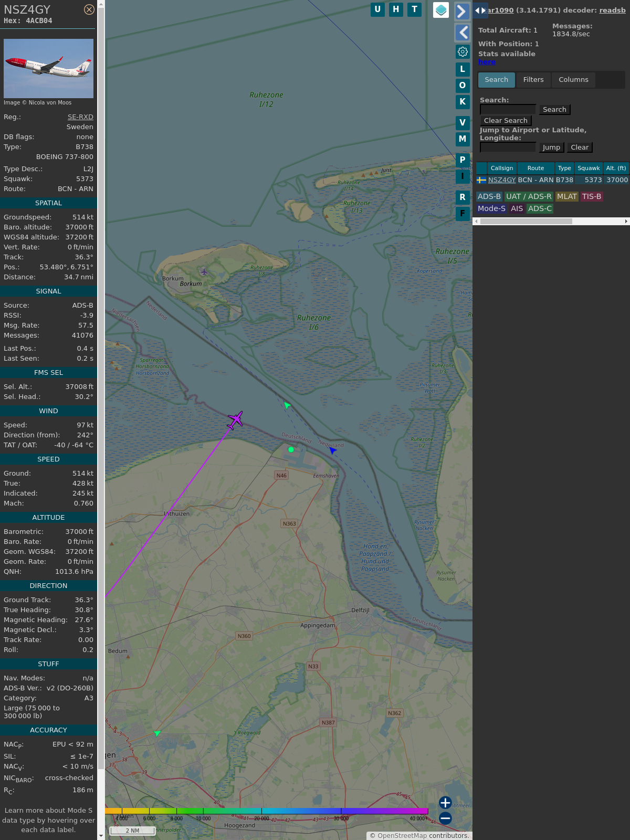Close the NSZ4GY aircraft info panel

[x=89, y=9]
